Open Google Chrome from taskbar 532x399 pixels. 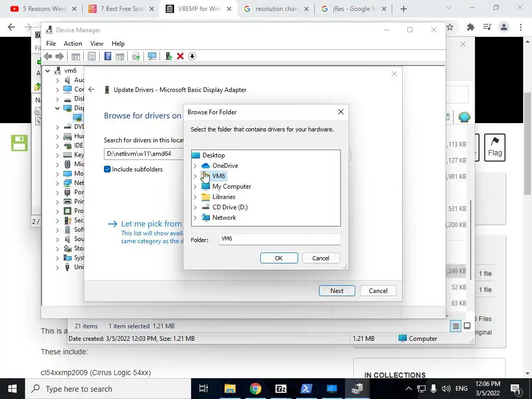[256, 389]
